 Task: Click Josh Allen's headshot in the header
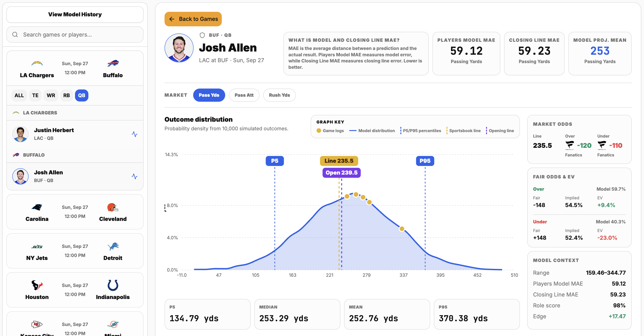(179, 48)
